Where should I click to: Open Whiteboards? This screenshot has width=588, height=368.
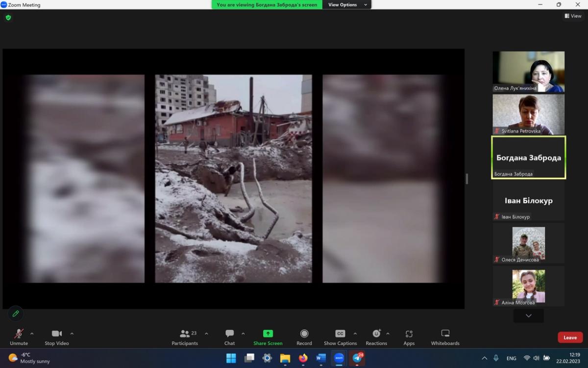click(x=445, y=337)
